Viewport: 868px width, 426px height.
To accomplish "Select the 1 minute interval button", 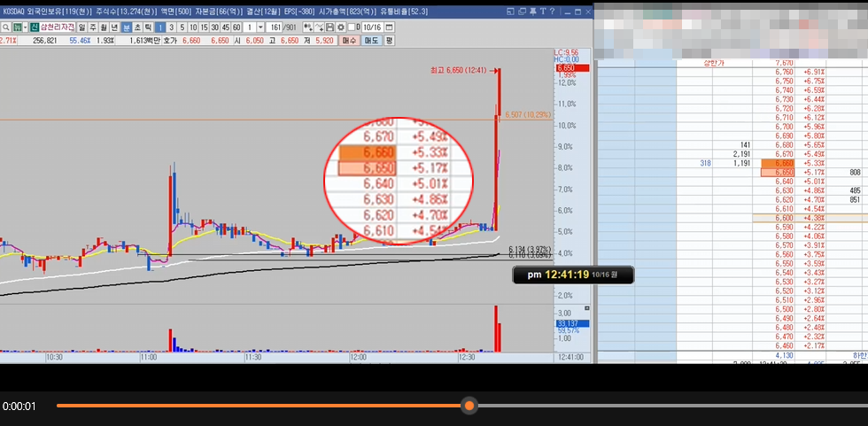I will pos(160,27).
